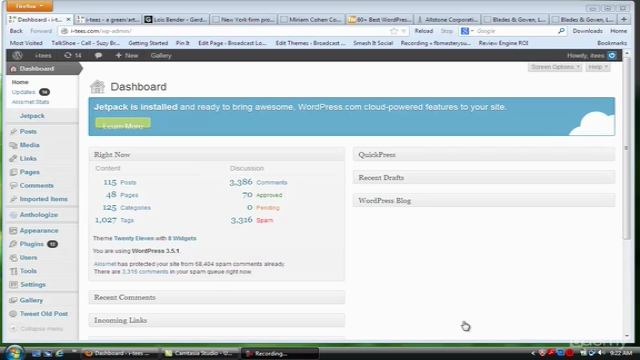
Task: Click the search magnifier in Google box
Action: tap(562, 31)
